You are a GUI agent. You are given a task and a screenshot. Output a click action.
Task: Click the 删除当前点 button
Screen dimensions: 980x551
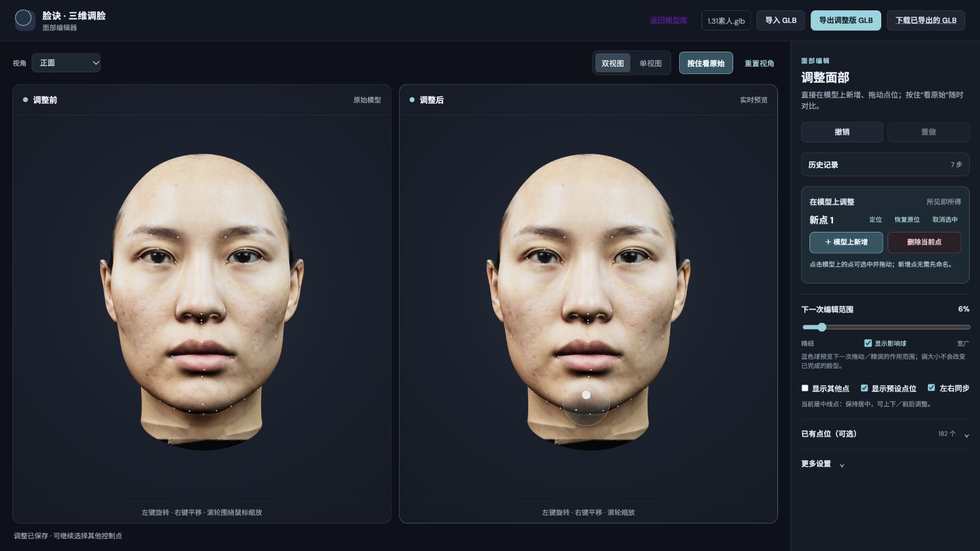tap(924, 242)
